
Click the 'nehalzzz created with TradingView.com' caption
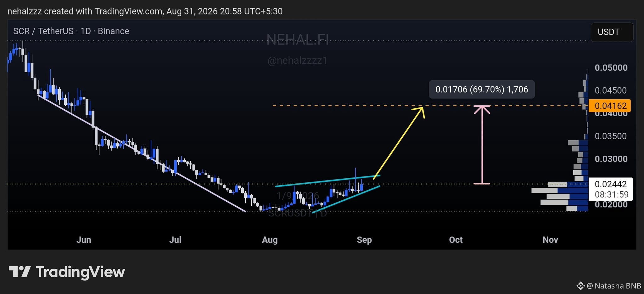pyautogui.click(x=145, y=11)
